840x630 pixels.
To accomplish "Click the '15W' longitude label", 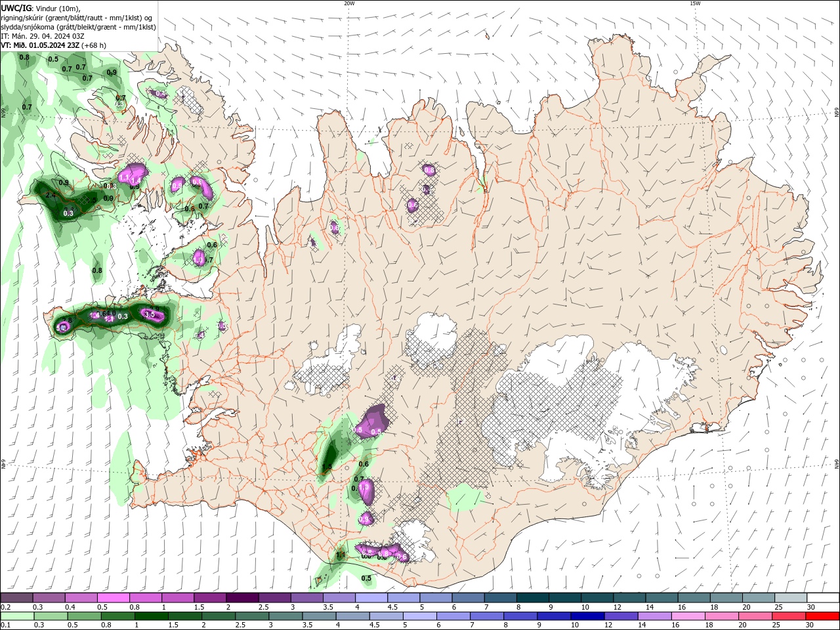I will 695,3.
